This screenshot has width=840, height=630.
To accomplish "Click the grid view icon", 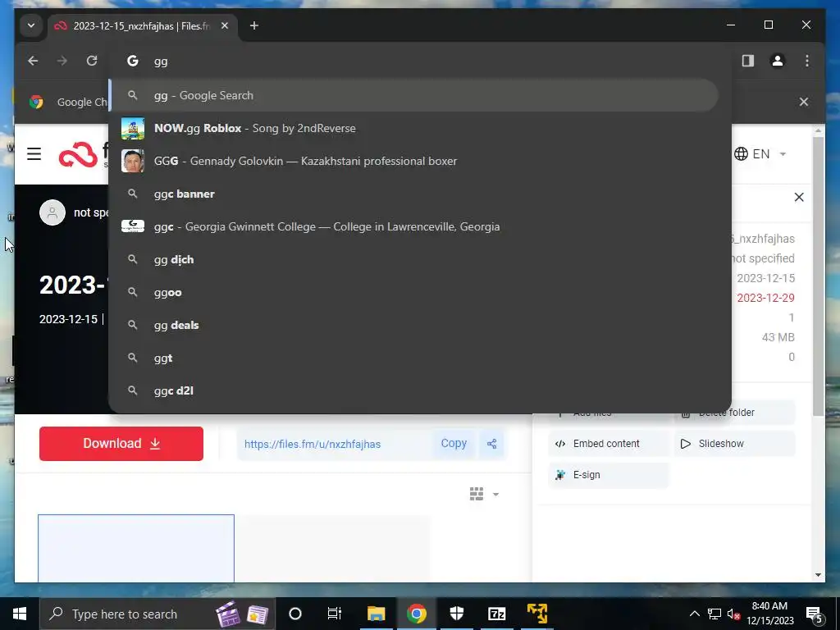I will coord(477,494).
